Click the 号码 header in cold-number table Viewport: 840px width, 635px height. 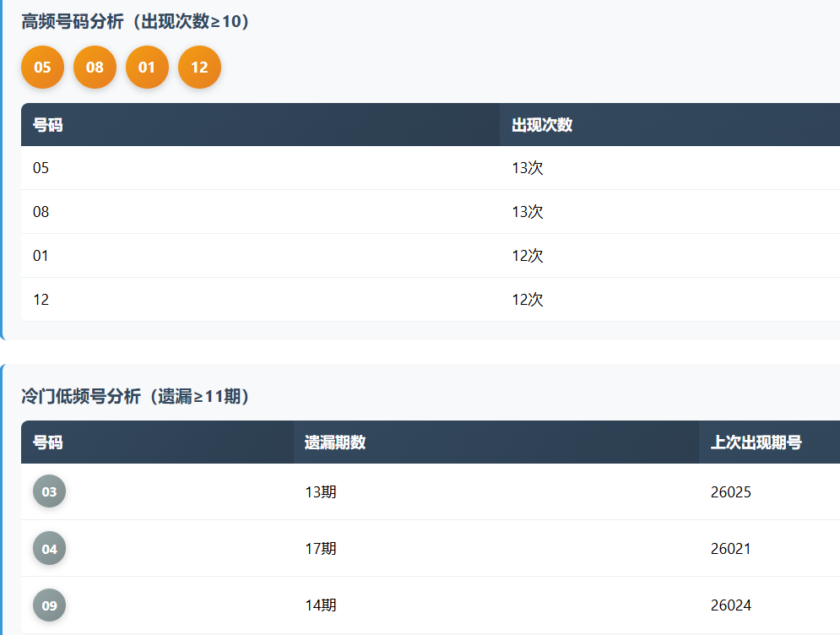pos(47,442)
